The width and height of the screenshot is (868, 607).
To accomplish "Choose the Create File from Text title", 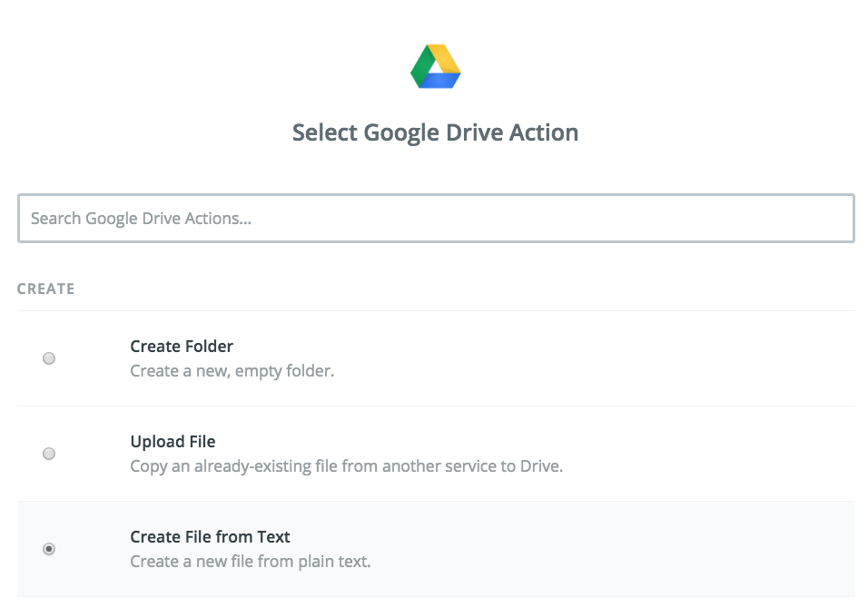I will pos(210,537).
